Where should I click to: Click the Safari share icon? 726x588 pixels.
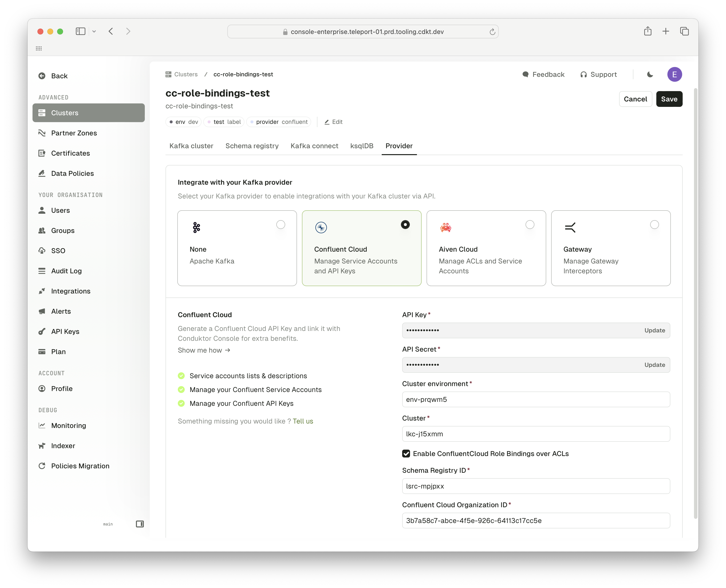[647, 31]
